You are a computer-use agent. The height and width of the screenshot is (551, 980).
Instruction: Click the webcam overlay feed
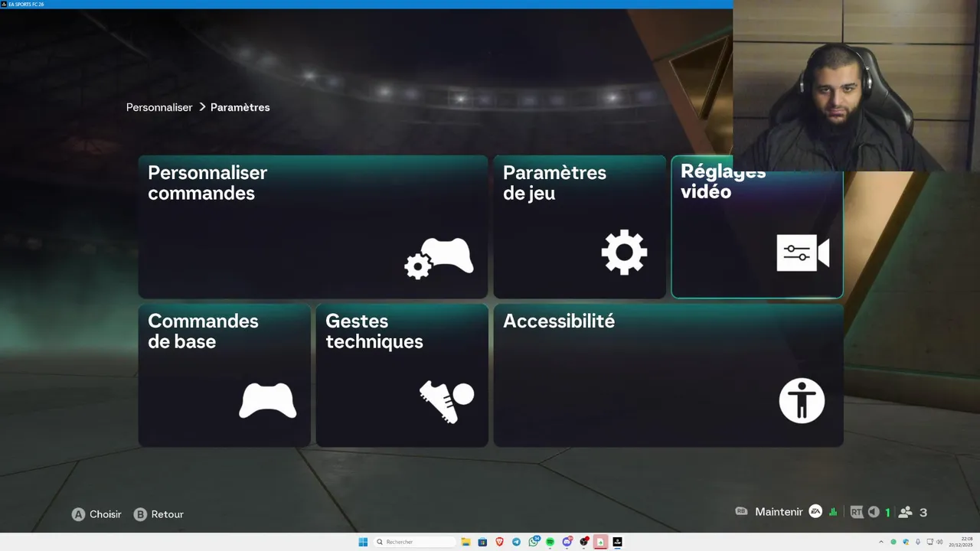coord(856,86)
